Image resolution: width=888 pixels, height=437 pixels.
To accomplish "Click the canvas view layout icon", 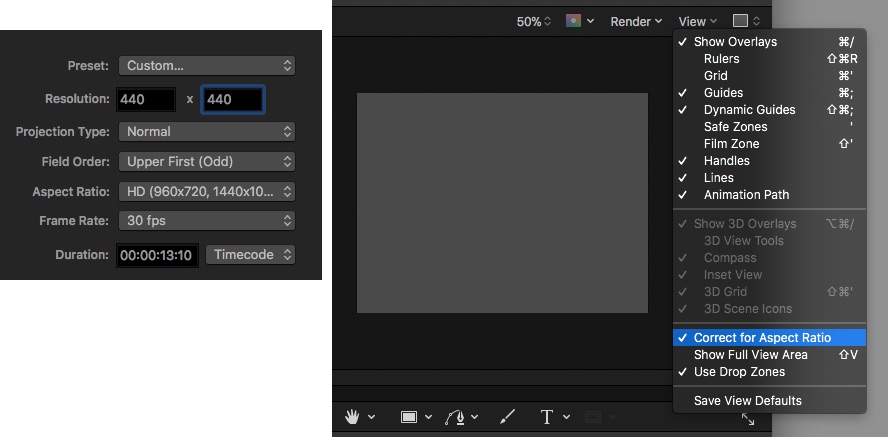I will click(741, 21).
